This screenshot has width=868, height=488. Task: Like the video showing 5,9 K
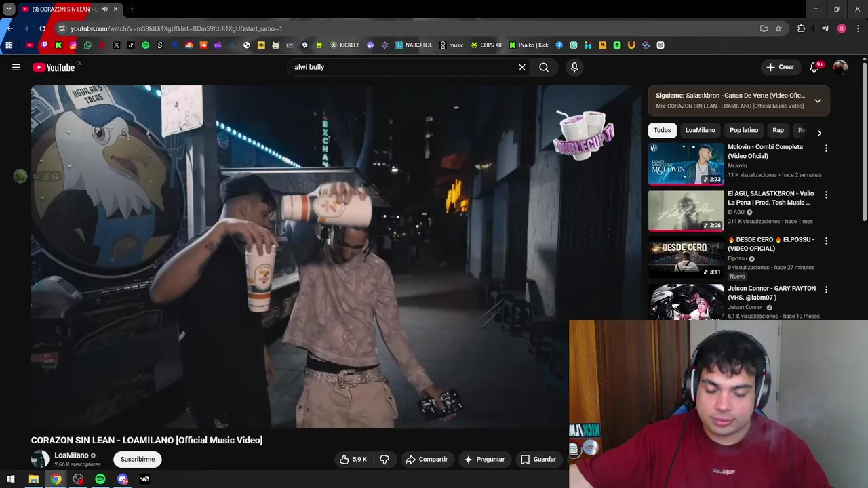click(353, 459)
